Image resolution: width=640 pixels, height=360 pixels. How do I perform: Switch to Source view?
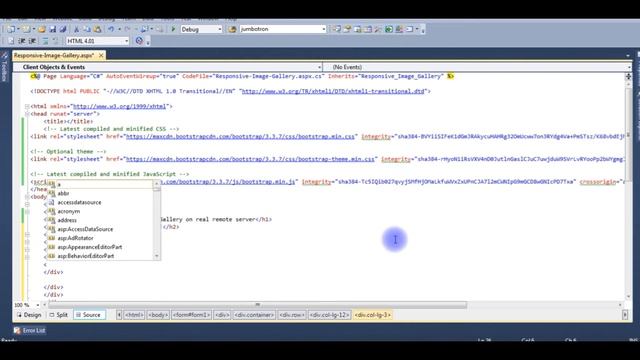[x=88, y=315]
